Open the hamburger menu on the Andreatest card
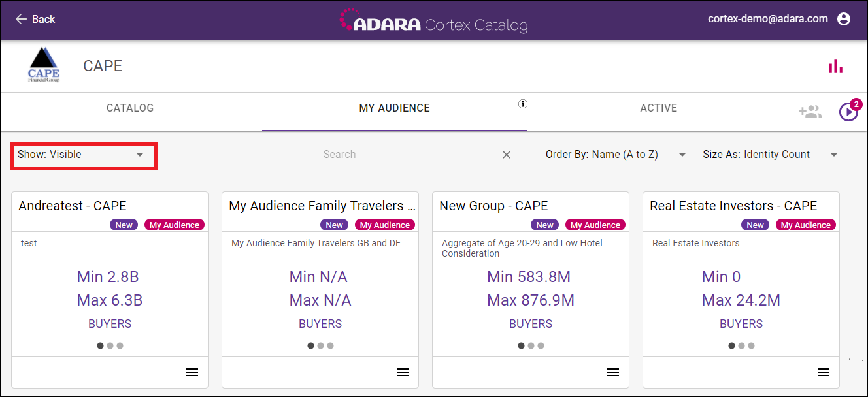Image resolution: width=868 pixels, height=397 pixels. tap(192, 372)
